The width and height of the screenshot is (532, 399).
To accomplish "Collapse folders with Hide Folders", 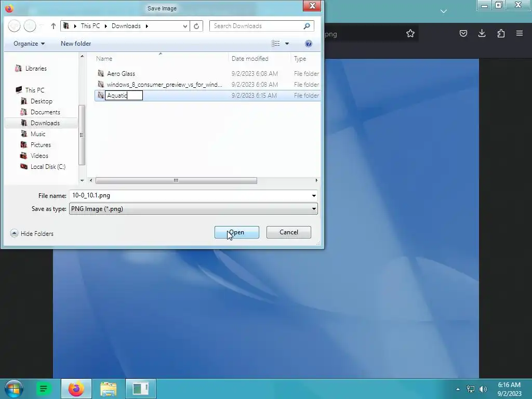I will pyautogui.click(x=32, y=233).
